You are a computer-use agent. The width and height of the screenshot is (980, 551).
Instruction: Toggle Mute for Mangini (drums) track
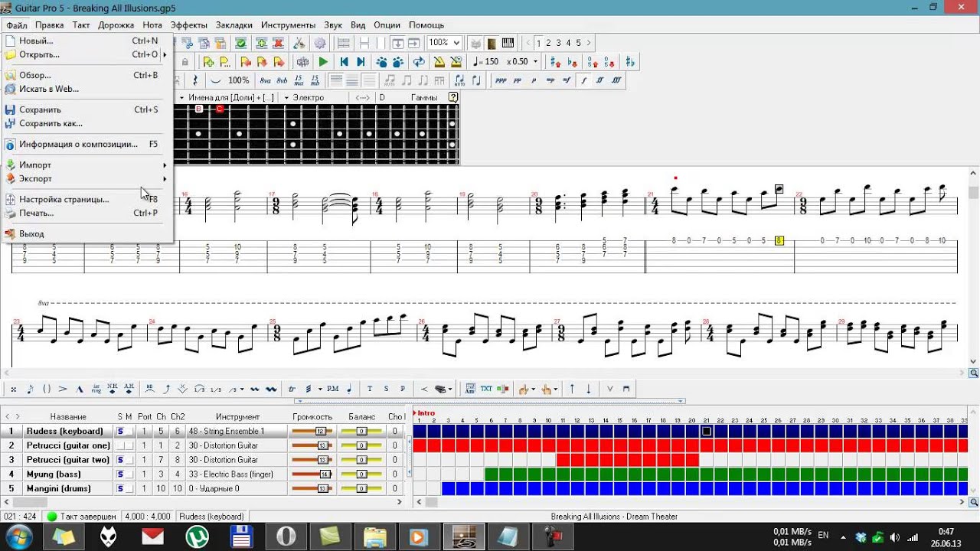tap(129, 488)
